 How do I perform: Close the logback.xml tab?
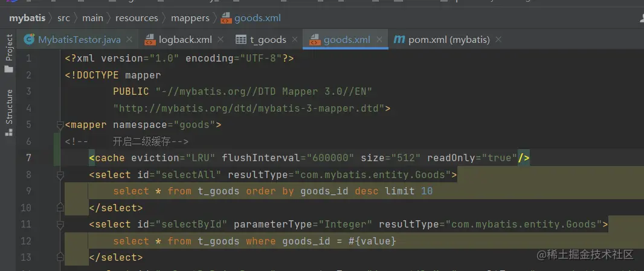click(220, 40)
